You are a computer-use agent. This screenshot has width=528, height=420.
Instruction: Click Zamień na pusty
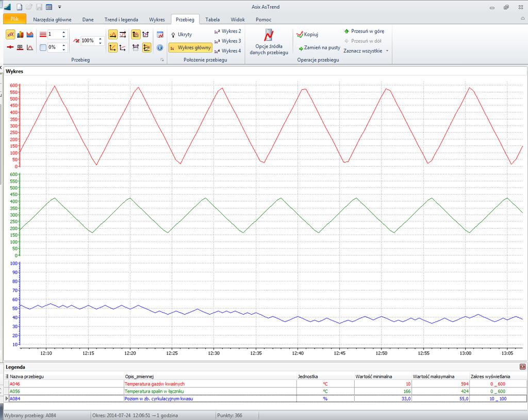pos(319,48)
